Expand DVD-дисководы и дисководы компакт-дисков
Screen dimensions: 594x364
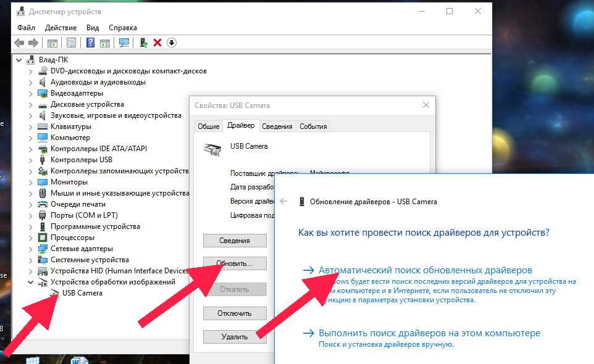point(30,71)
